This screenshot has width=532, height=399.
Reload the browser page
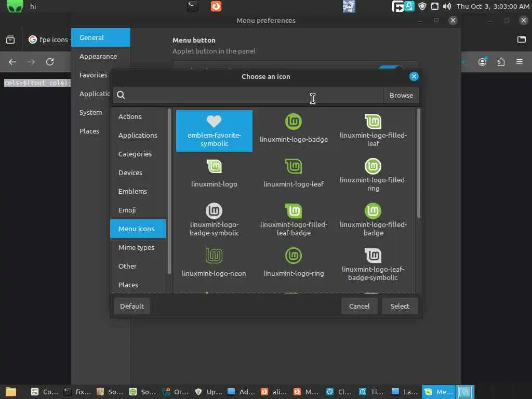[x=50, y=62]
